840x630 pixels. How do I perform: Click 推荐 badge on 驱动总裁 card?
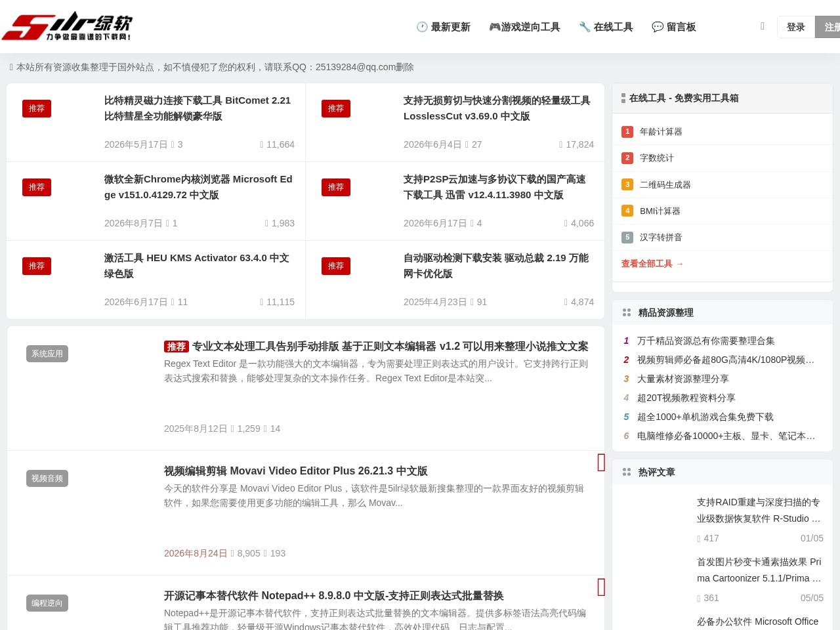click(336, 266)
